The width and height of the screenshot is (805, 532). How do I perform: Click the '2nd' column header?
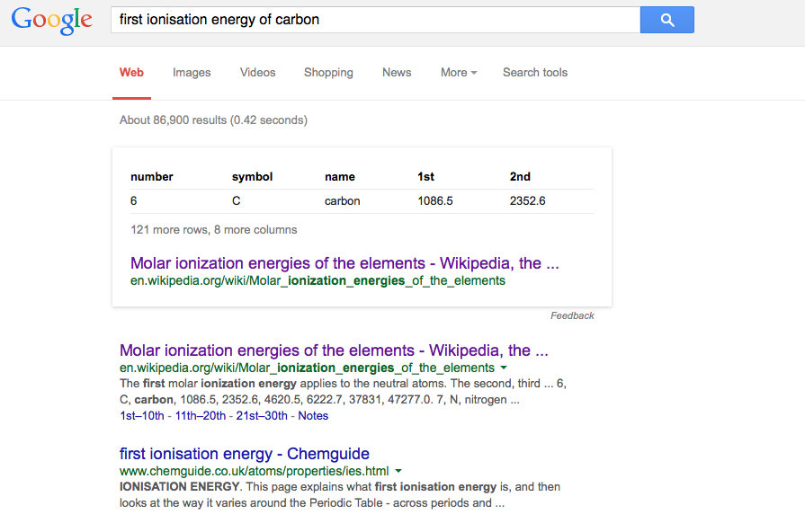pos(520,176)
